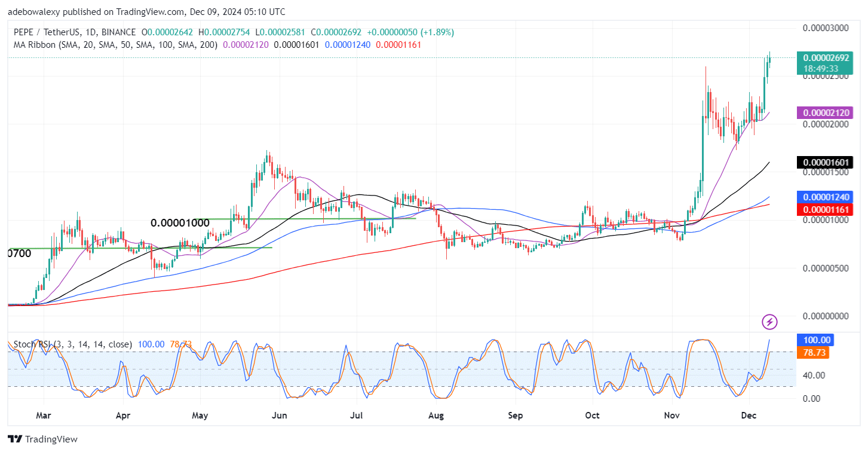Click the 0.00001500 price axis label
Viewport: 868px width, 452px height.
(x=827, y=172)
